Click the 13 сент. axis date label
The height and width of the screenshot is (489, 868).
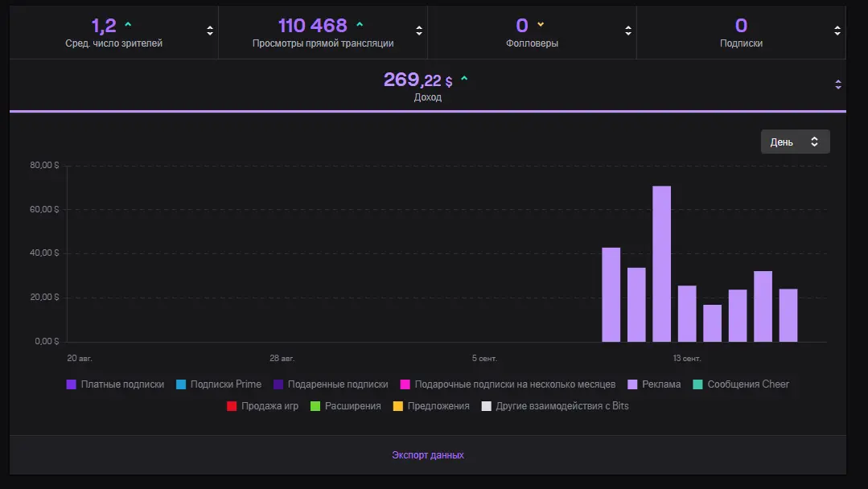[x=687, y=359]
